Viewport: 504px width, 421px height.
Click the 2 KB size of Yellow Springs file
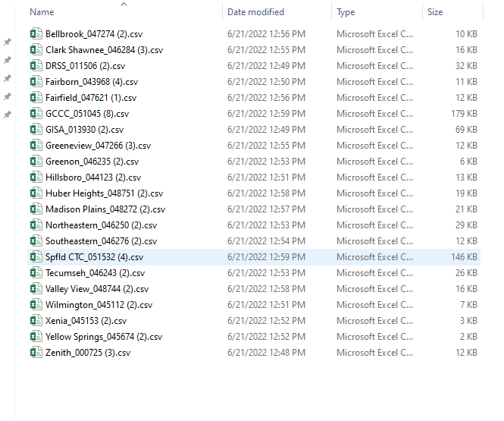(468, 336)
